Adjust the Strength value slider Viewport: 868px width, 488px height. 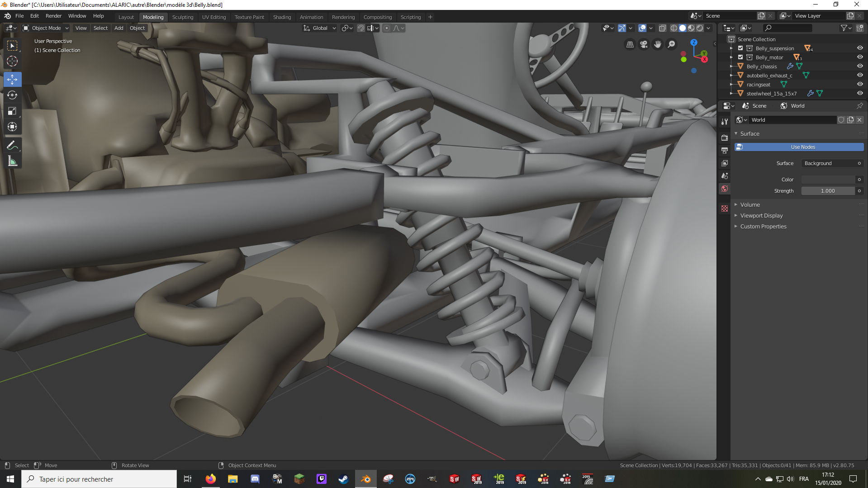(828, 191)
